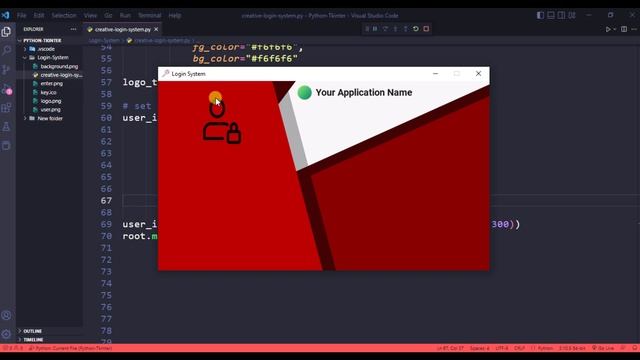Restart debugging session
The height and width of the screenshot is (360, 640).
coord(416,29)
